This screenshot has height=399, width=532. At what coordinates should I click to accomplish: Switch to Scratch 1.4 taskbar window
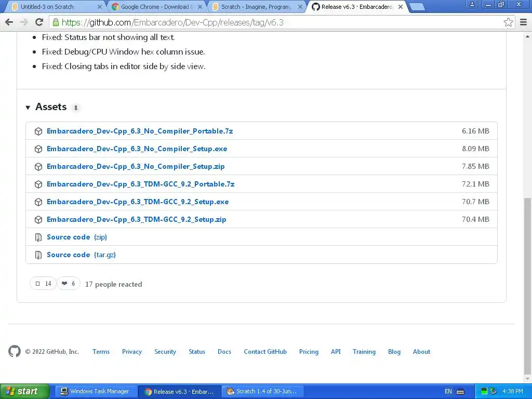(262, 391)
